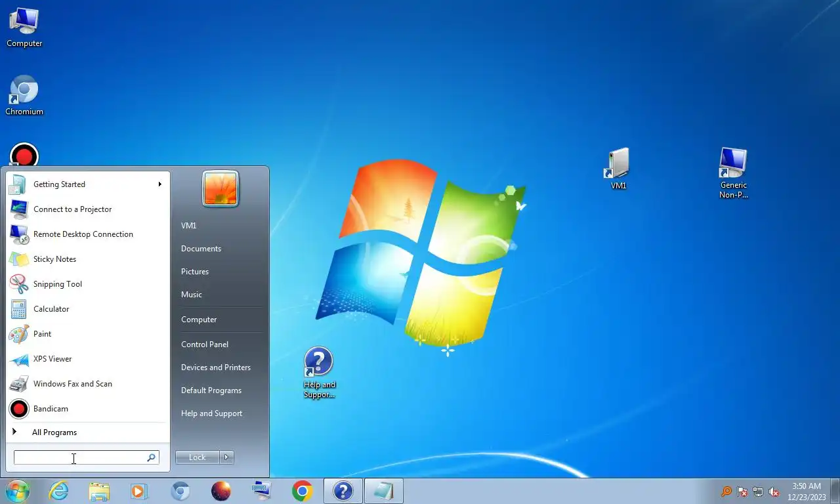Open Google Chrome from taskbar

coord(303,491)
